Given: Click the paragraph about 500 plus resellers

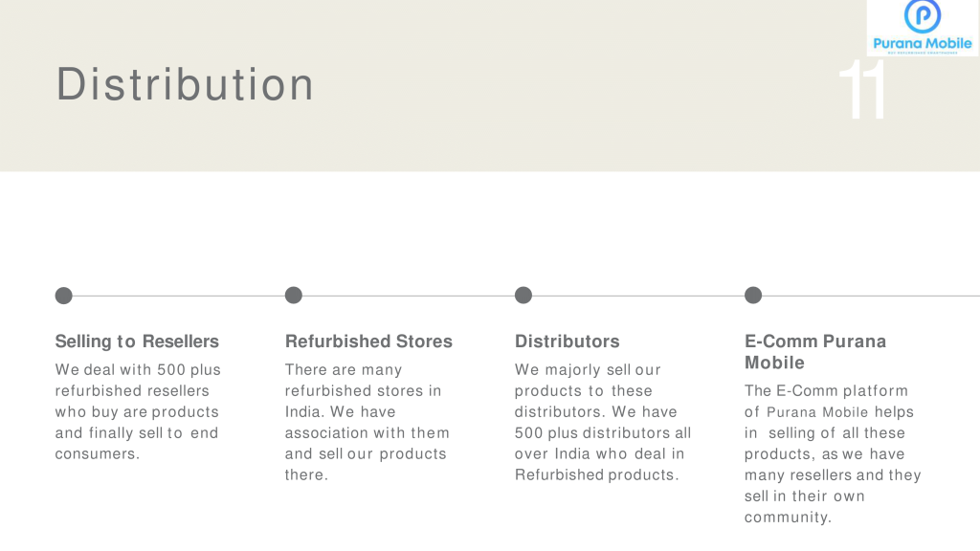Looking at the screenshot, I should [x=138, y=411].
